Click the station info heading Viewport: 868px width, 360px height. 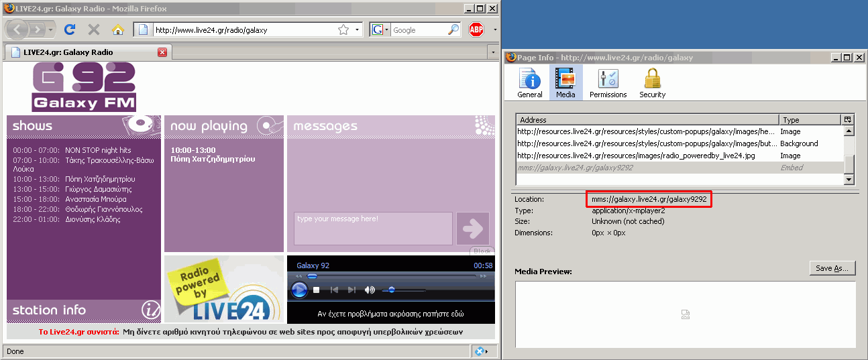[49, 310]
